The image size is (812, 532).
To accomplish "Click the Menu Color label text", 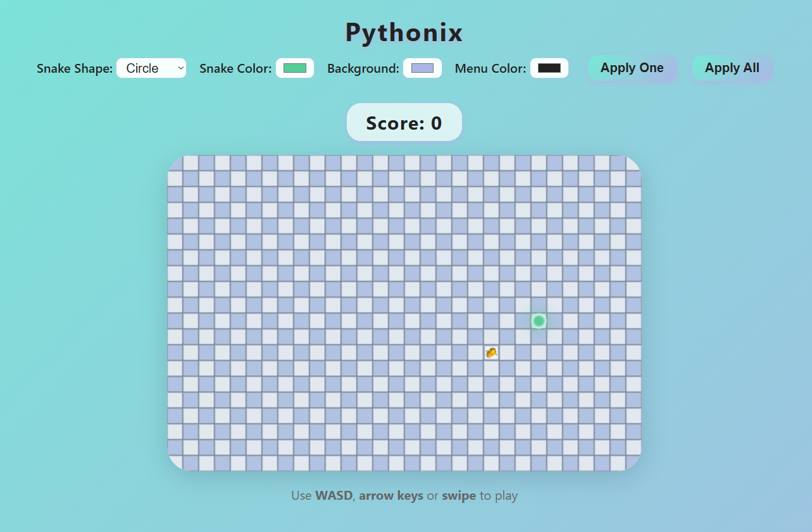I will coord(490,69).
